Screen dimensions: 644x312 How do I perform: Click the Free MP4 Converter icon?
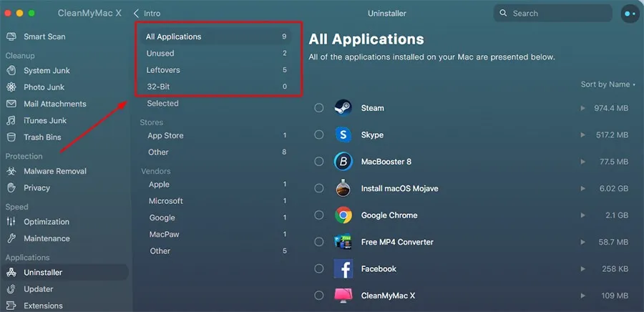tap(343, 242)
